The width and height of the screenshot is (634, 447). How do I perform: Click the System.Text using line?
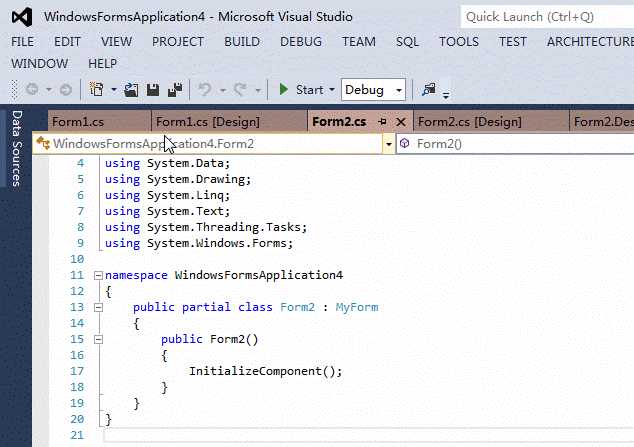tap(167, 211)
